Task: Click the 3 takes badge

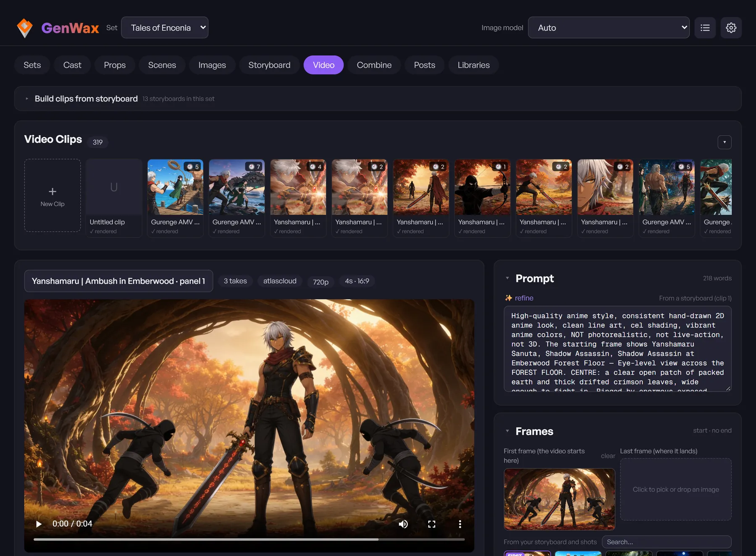Action: 235,281
